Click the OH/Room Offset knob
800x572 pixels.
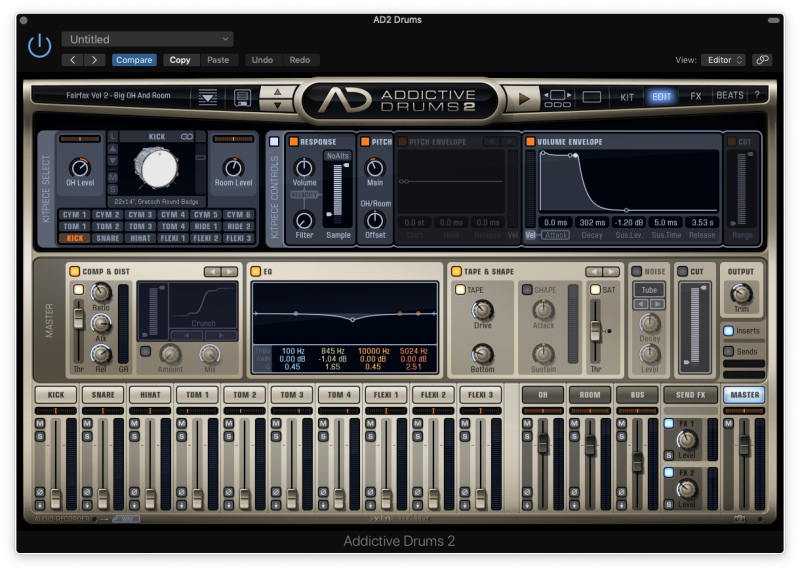375,220
